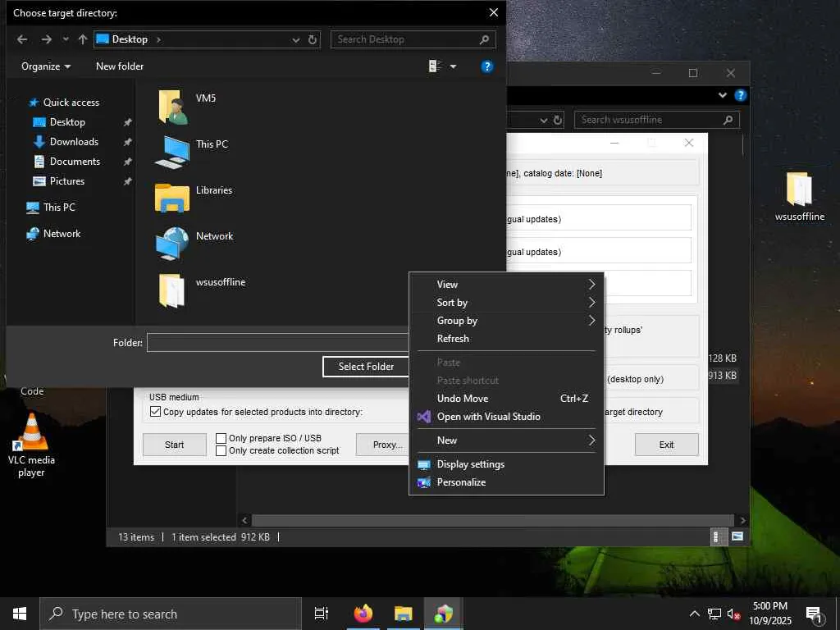The height and width of the screenshot is (630, 840).
Task: Expand address bar previous locations dropdown
Action: point(295,39)
